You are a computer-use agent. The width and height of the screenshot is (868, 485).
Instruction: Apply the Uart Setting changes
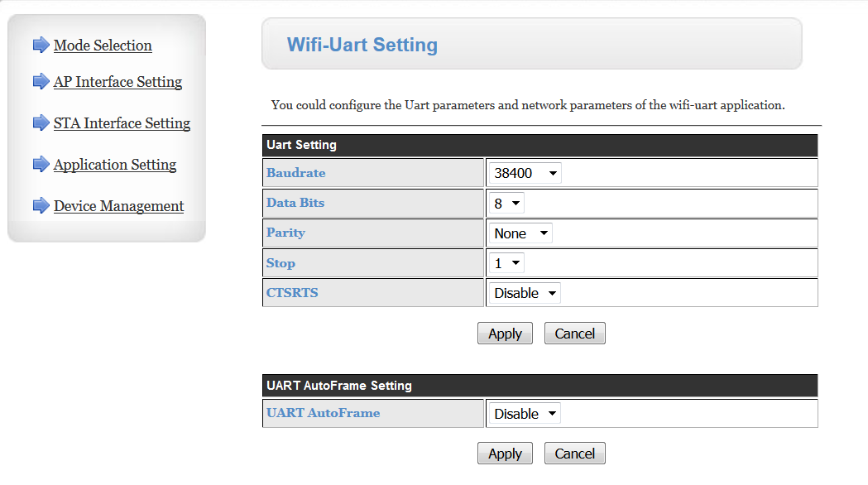click(505, 334)
